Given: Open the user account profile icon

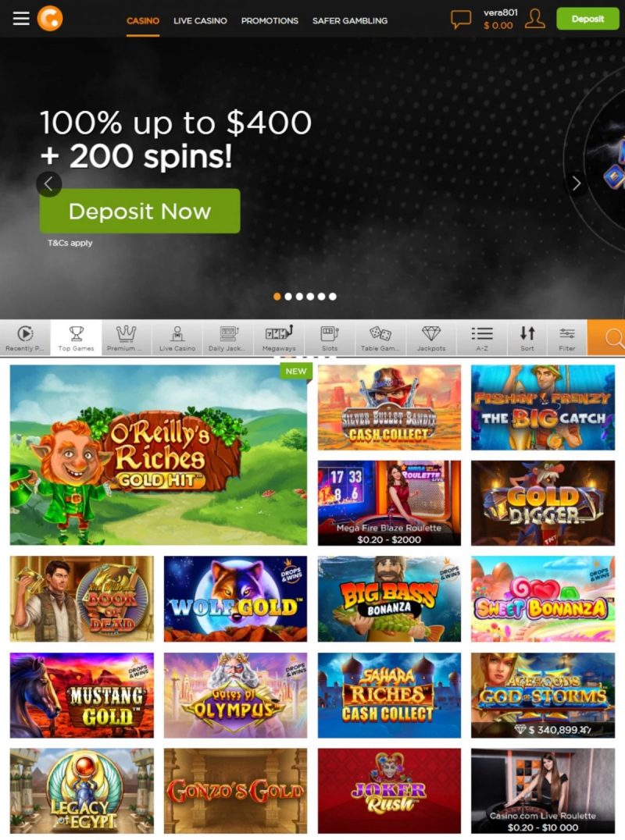Looking at the screenshot, I should coord(534,19).
